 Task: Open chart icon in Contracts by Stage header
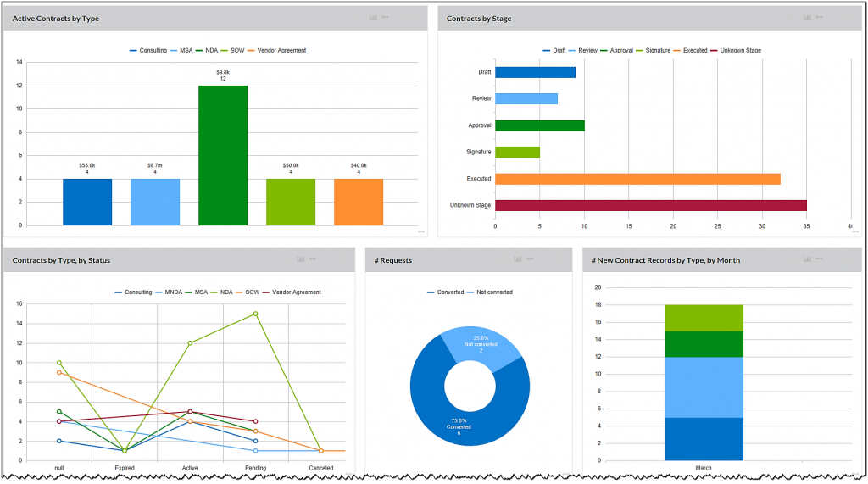807,18
